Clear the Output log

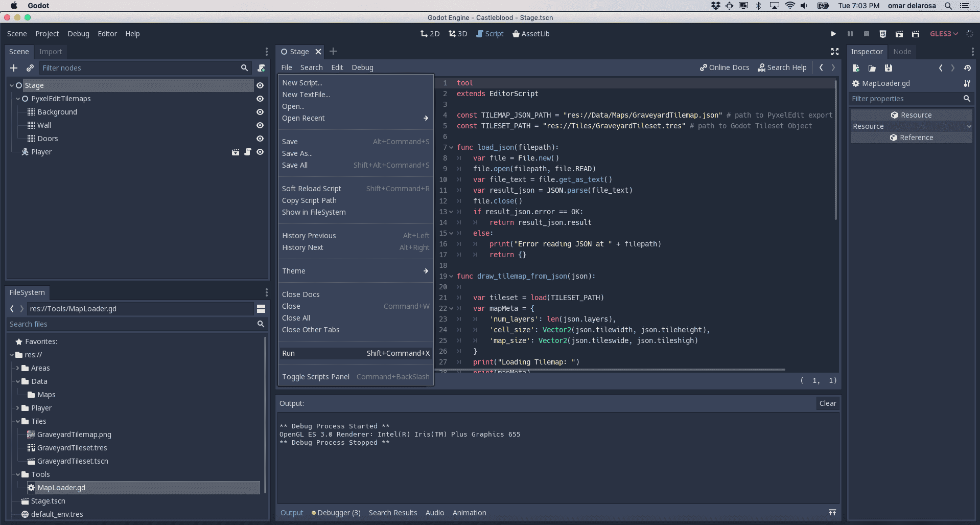[827, 403]
